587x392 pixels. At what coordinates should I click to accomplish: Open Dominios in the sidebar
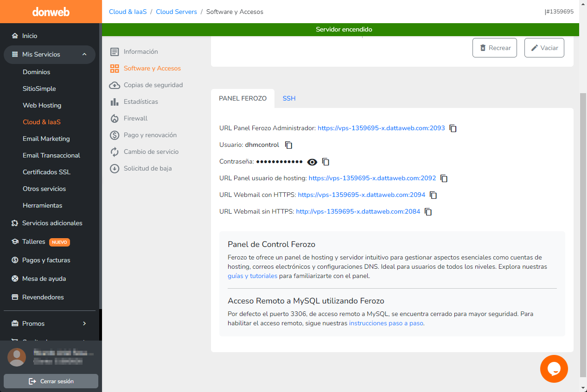[x=37, y=72]
